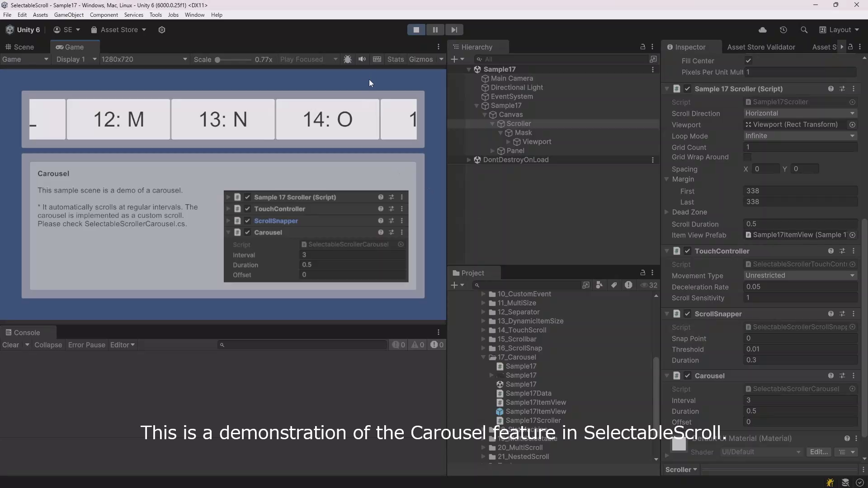Screen dimensions: 868x488
Task: Lock the Inspector panel
Action: point(850,47)
